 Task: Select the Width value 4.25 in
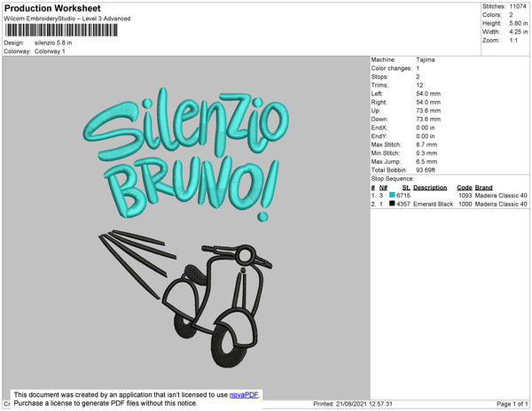[x=519, y=32]
